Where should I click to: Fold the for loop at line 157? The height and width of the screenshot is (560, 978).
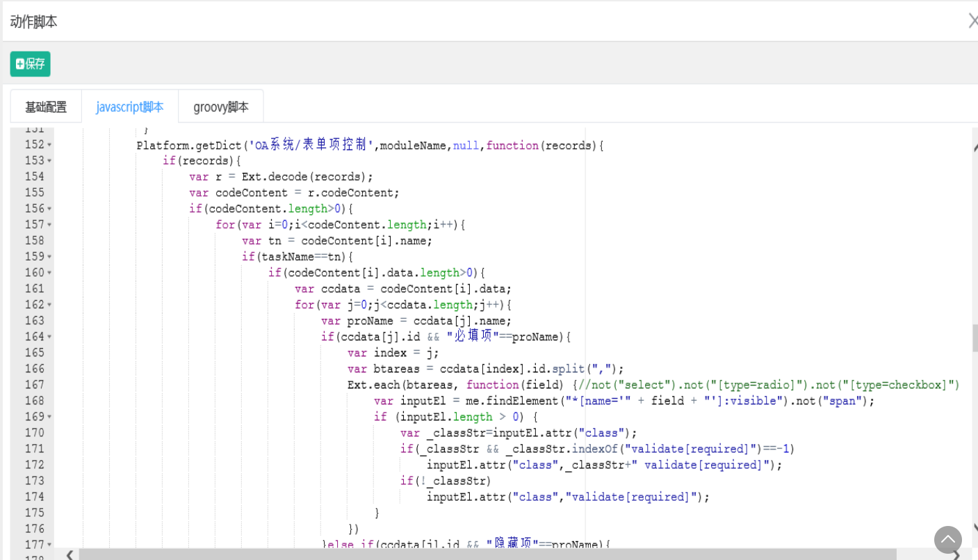tap(49, 225)
